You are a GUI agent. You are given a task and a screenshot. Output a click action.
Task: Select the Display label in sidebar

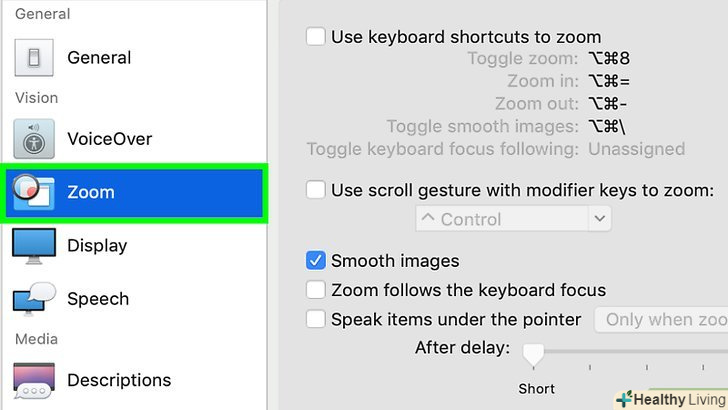(97, 246)
